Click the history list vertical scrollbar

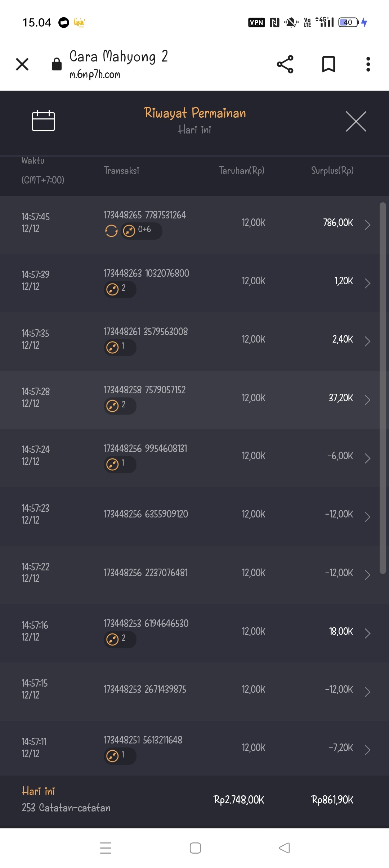click(383, 388)
